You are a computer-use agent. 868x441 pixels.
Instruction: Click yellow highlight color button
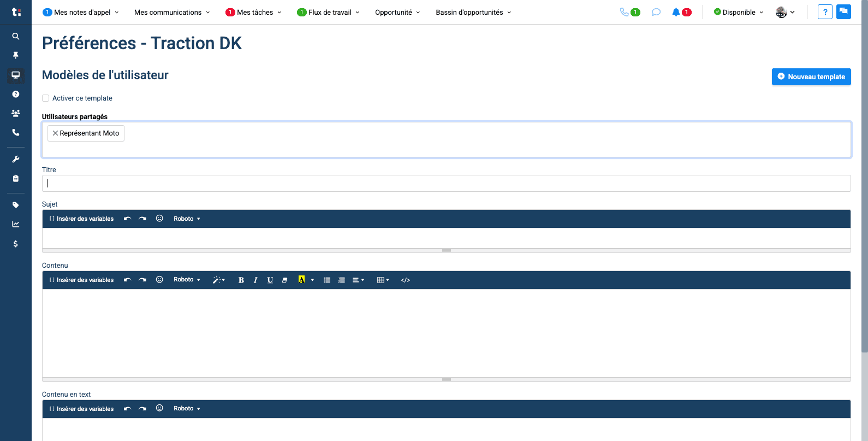click(301, 280)
